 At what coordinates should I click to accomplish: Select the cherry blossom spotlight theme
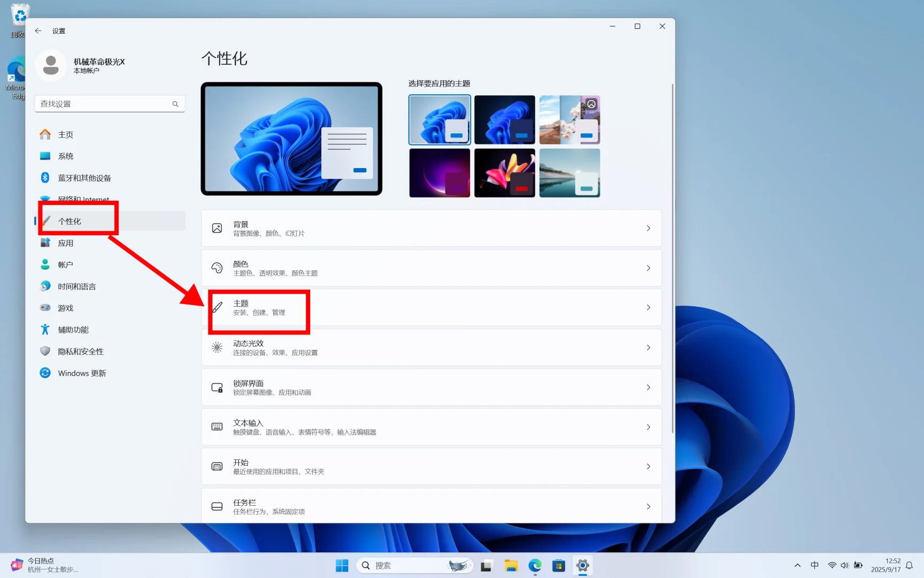(x=569, y=120)
